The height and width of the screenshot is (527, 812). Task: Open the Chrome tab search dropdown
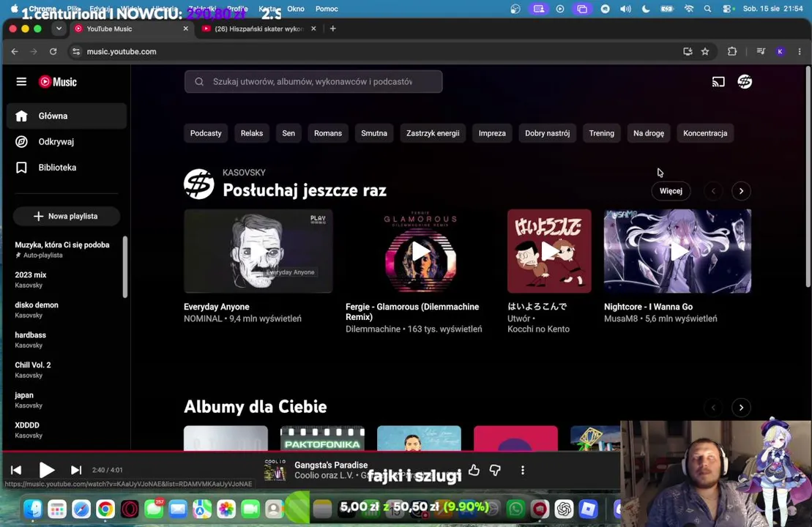point(59,29)
